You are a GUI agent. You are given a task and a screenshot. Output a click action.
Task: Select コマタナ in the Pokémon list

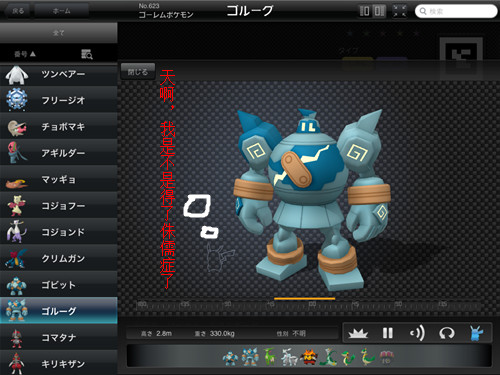[x=59, y=337]
